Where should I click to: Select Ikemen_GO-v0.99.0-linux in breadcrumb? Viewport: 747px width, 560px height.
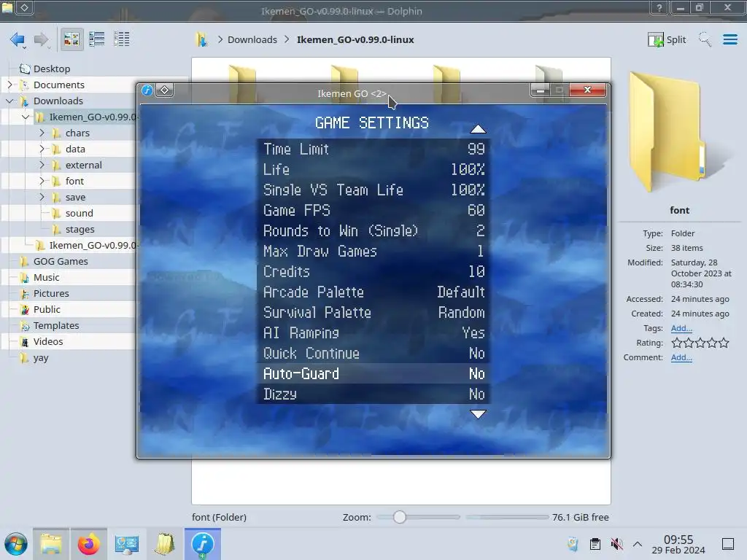click(x=355, y=39)
